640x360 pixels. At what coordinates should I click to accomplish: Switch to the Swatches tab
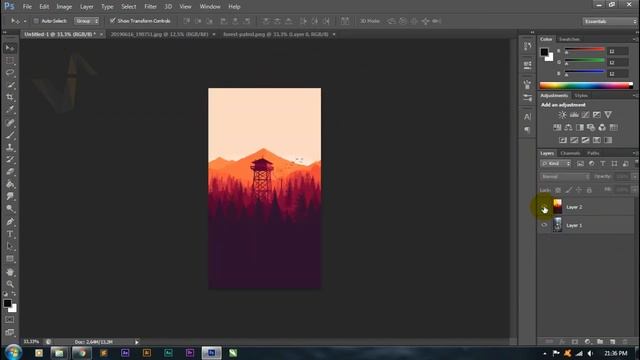[569, 39]
